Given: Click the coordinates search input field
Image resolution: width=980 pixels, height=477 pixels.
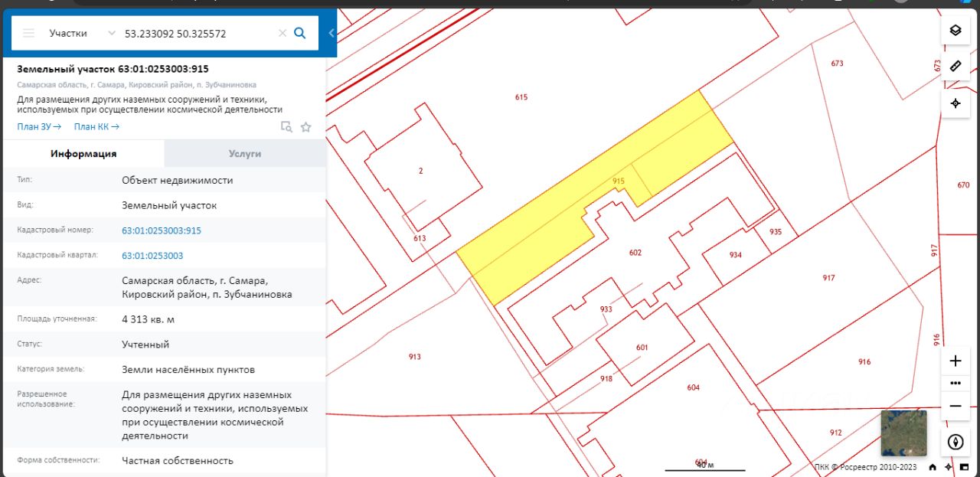Looking at the screenshot, I should coord(198,34).
